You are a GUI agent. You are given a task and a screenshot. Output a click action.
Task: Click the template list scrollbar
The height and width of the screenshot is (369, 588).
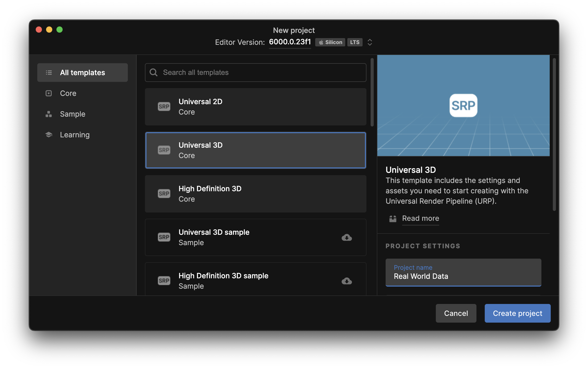(372, 92)
